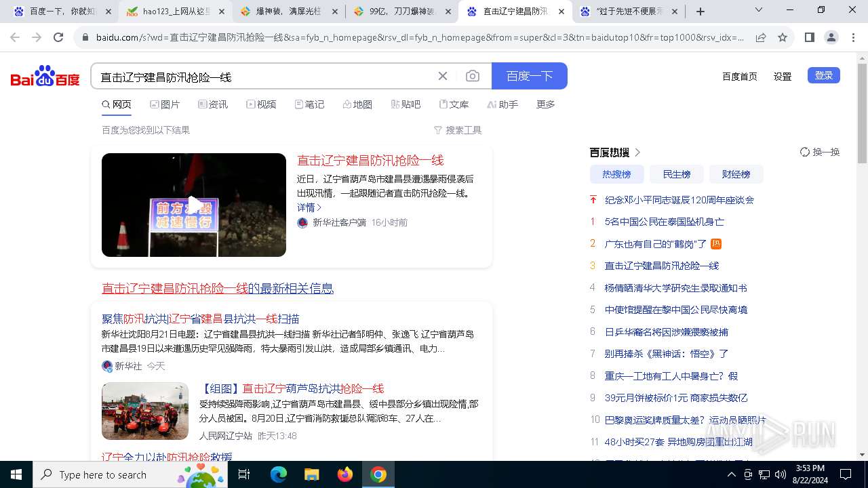The height and width of the screenshot is (488, 868).
Task: Close the 99亿，刀刀爆神装 tab
Action: pos(448,12)
